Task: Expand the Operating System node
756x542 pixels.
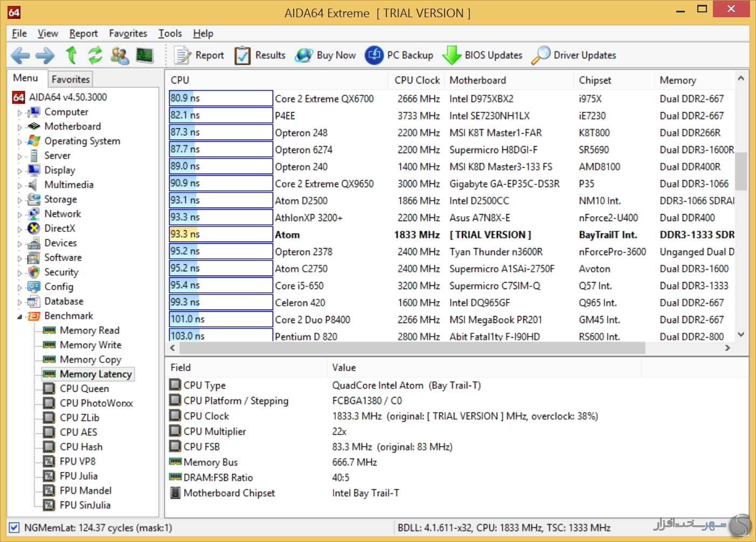Action: [20, 142]
